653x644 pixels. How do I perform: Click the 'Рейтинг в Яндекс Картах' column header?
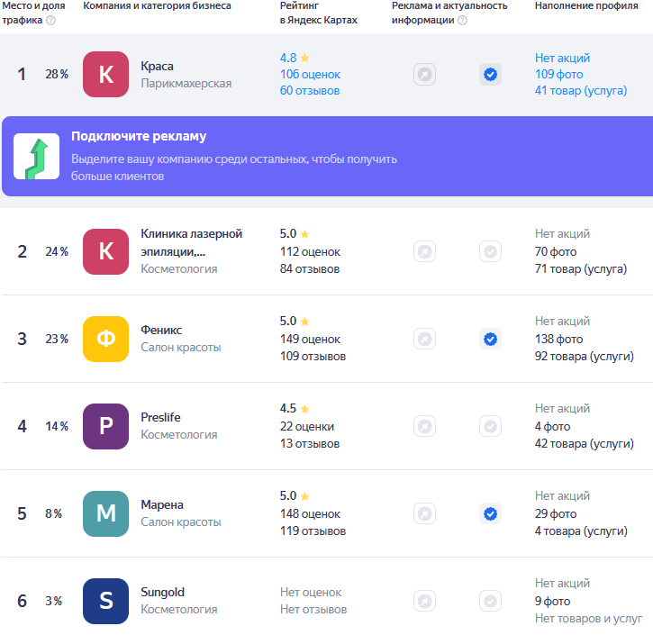click(x=318, y=13)
